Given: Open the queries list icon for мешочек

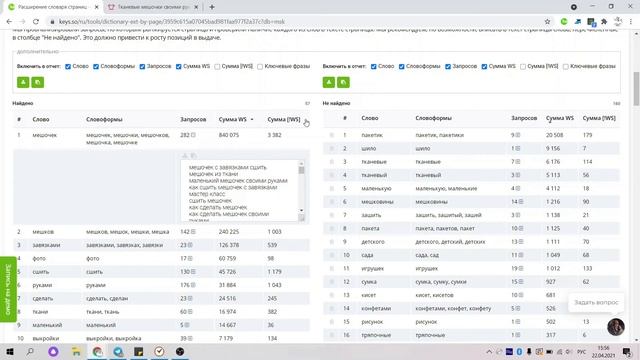Looking at the screenshot, I should pos(193,135).
